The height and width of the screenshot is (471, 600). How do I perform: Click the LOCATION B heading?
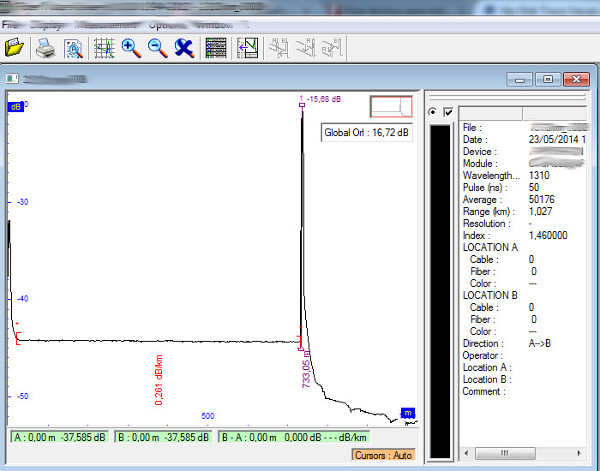(x=490, y=295)
